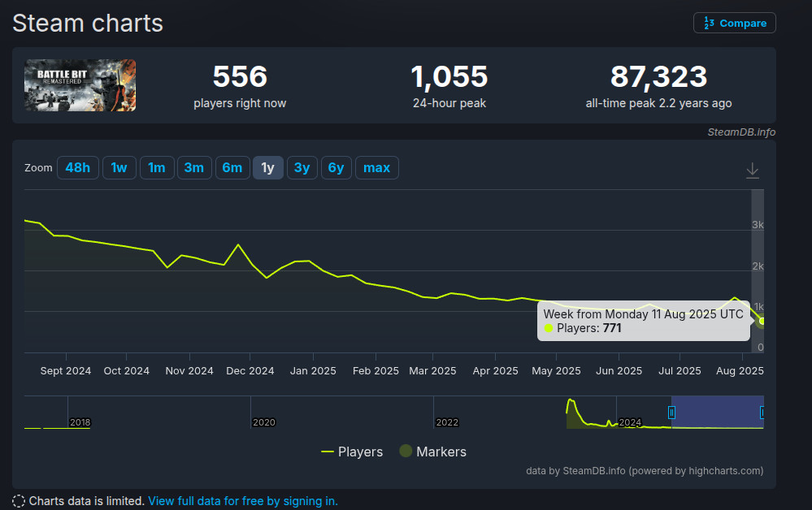Set chart zoom to 6y

pyautogui.click(x=336, y=167)
